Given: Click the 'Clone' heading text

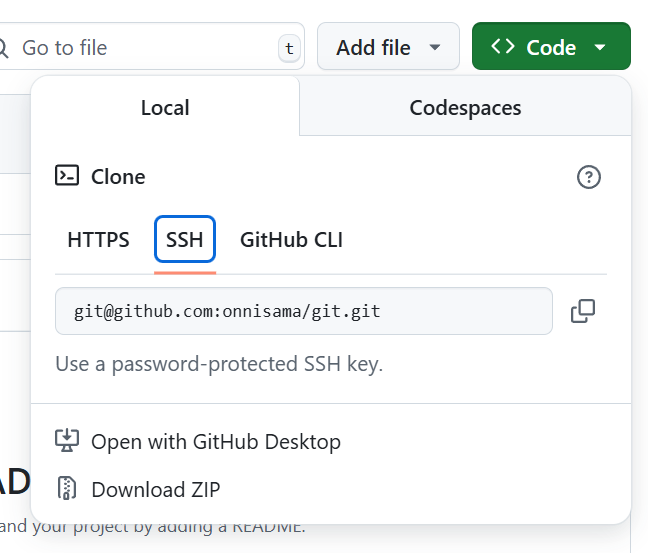Looking at the screenshot, I should pos(118,177).
